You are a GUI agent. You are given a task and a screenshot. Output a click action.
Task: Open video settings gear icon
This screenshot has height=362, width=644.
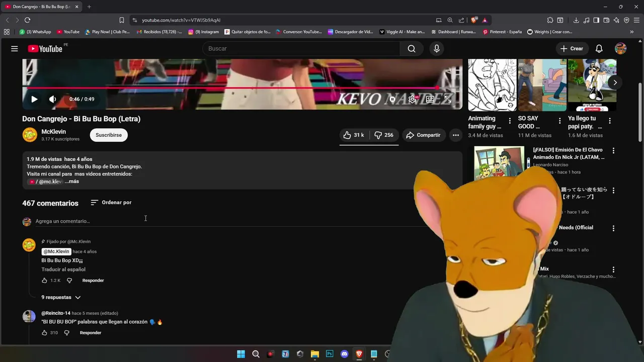412,99
